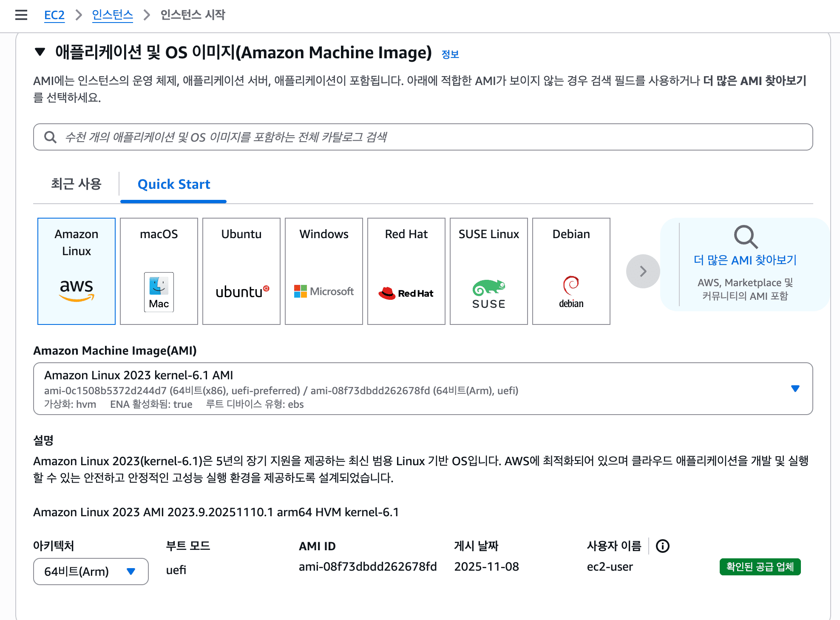Select the Windows Microsoft AMI card
The height and width of the screenshot is (620, 840).
click(324, 271)
